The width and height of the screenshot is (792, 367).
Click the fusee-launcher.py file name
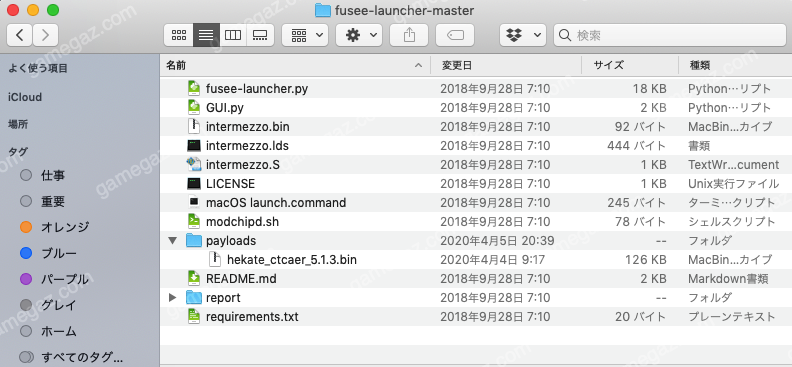click(257, 89)
